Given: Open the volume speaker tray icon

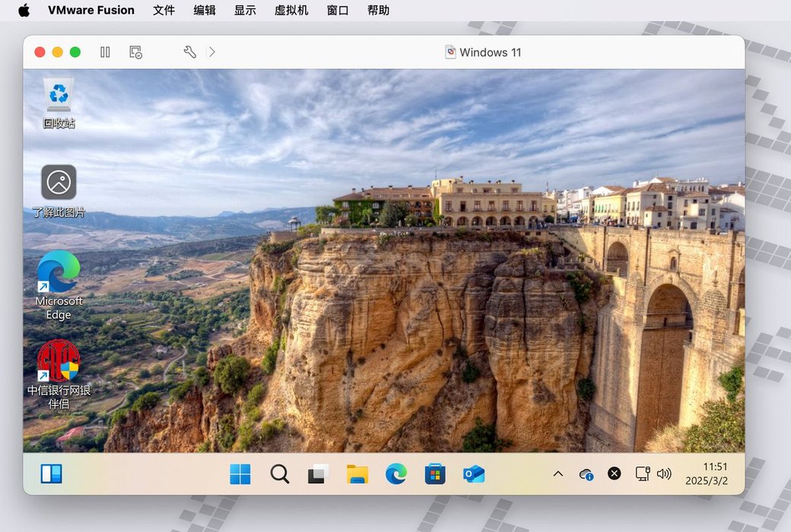Looking at the screenshot, I should tap(664, 473).
